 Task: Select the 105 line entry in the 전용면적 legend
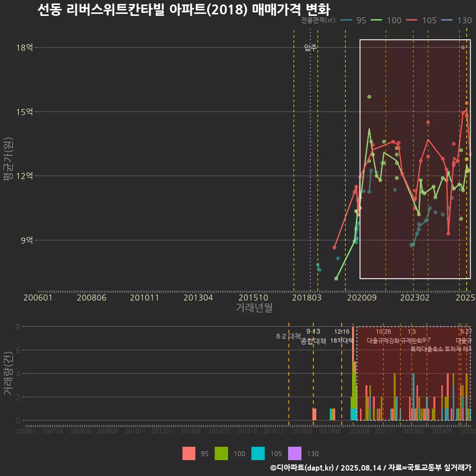pos(421,20)
